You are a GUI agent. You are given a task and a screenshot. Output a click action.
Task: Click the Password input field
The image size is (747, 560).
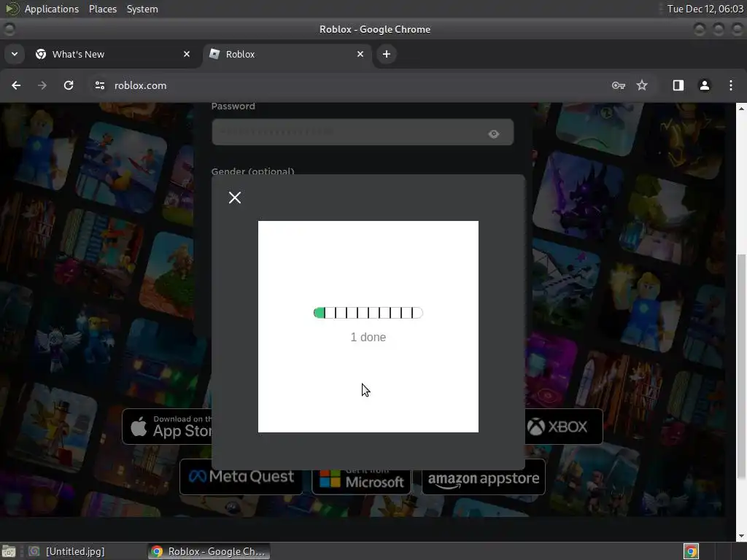click(363, 133)
